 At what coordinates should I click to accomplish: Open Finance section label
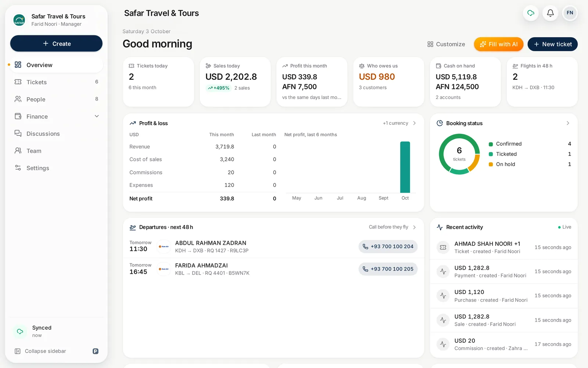37,116
